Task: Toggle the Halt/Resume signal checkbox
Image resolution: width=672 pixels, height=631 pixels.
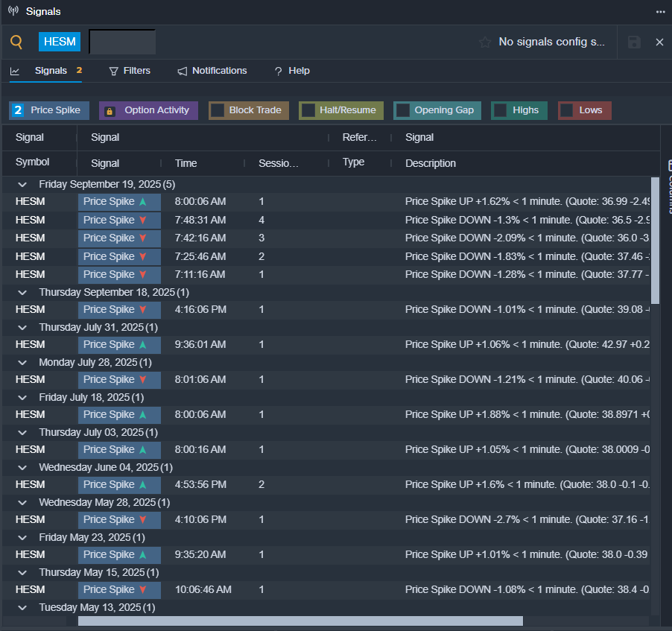Action: (x=308, y=110)
